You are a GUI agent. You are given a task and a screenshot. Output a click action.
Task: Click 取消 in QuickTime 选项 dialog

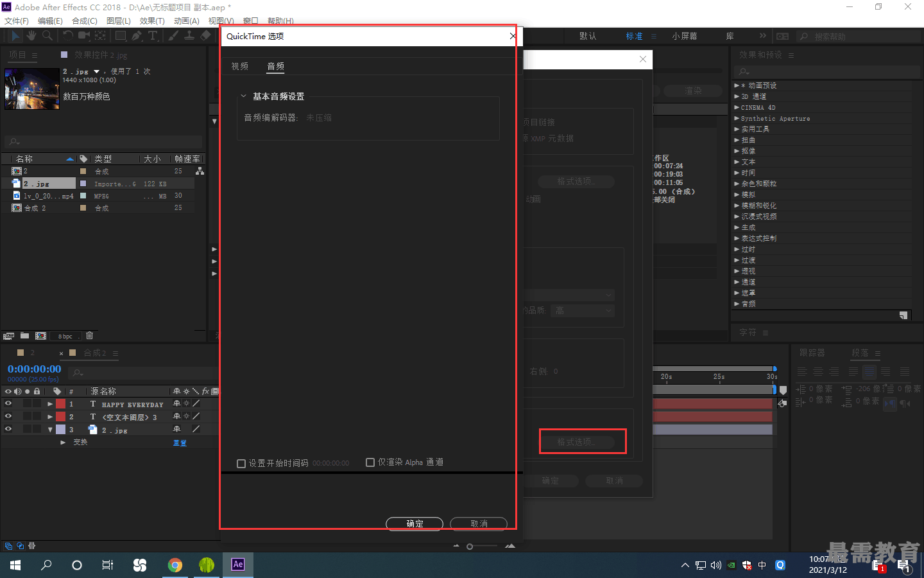479,523
